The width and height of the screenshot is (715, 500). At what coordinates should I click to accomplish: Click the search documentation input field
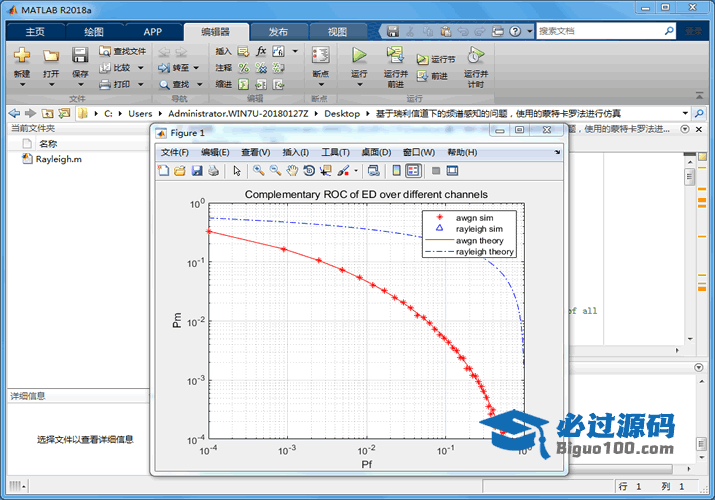tap(600, 31)
